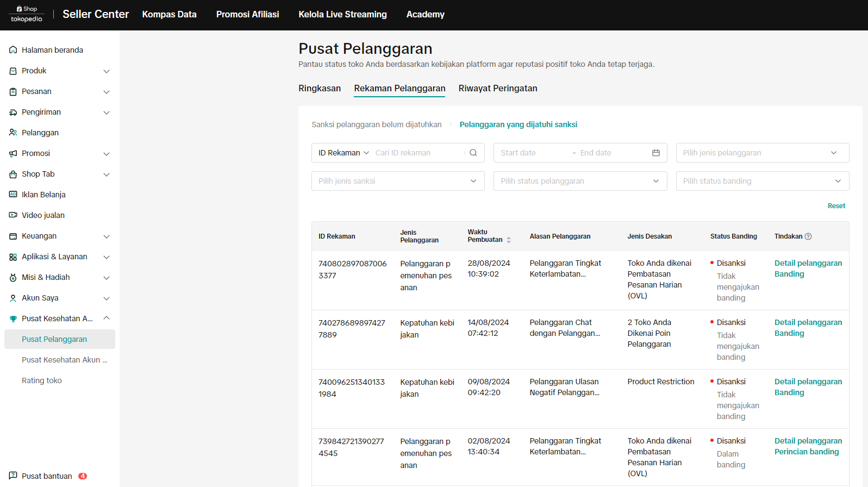Click the search magnifier icon in ID Rekaman field
The height and width of the screenshot is (487, 868).
click(x=473, y=153)
